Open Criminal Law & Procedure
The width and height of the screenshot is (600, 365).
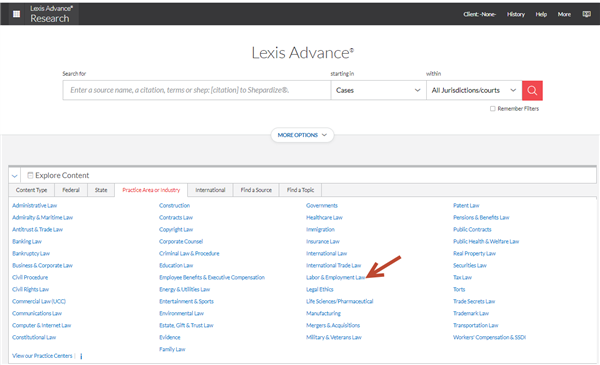189,253
